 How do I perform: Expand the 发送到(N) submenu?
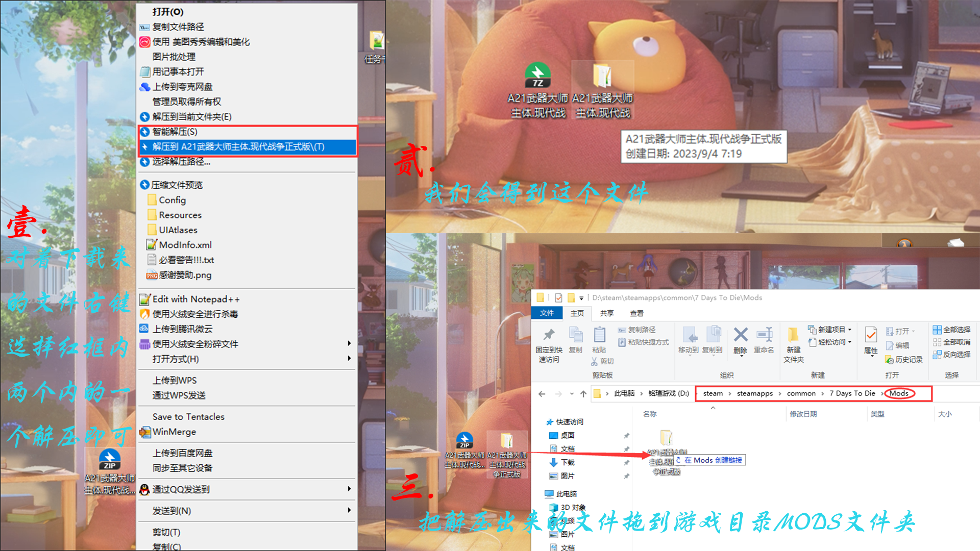click(x=247, y=511)
